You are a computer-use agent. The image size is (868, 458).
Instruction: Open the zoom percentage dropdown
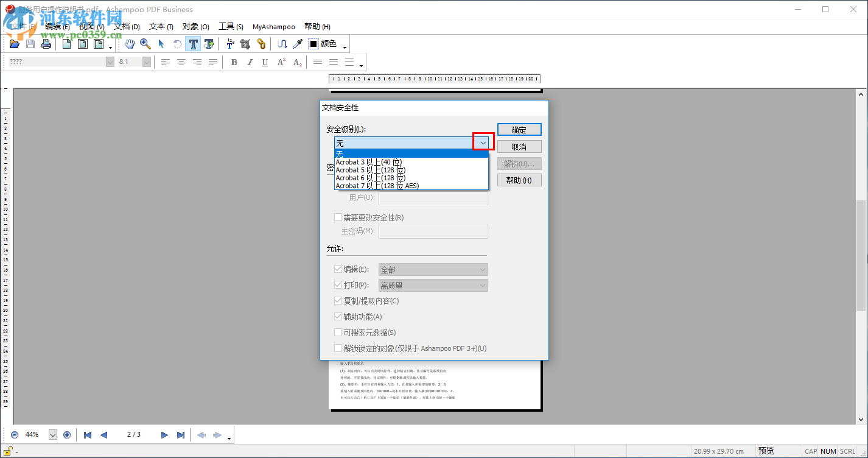click(53, 434)
